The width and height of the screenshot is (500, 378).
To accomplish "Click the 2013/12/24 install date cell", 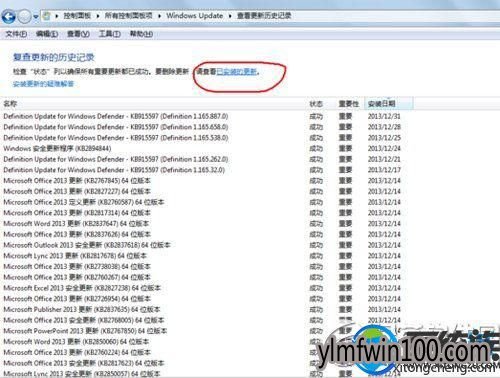I will point(384,148).
